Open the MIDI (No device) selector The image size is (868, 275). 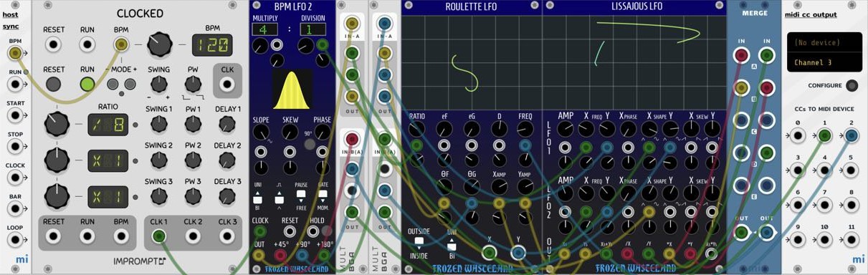(x=824, y=43)
